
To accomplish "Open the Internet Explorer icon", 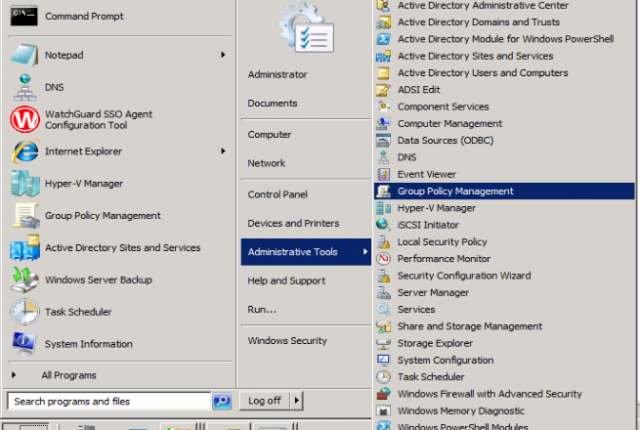I will click(x=25, y=151).
